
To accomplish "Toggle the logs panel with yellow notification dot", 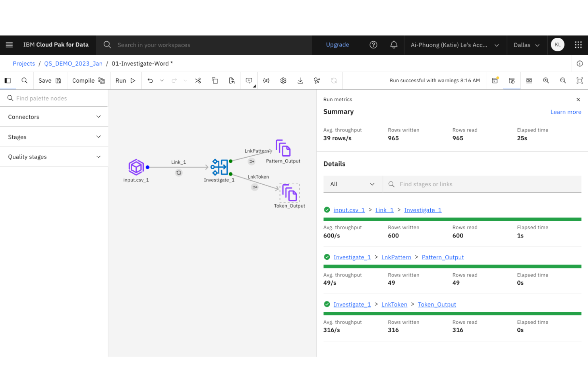I will click(x=495, y=80).
